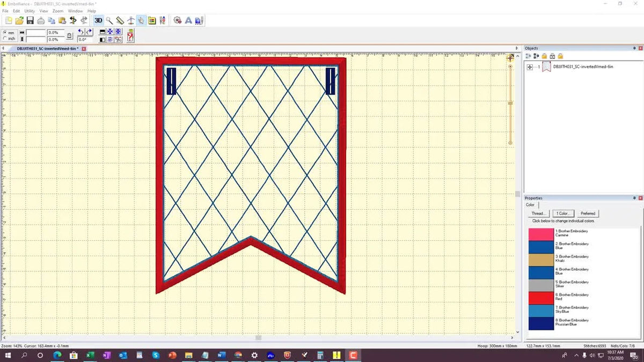Select the magnifying glass Zoom tool
644x362 pixels.
pyautogui.click(x=109, y=20)
